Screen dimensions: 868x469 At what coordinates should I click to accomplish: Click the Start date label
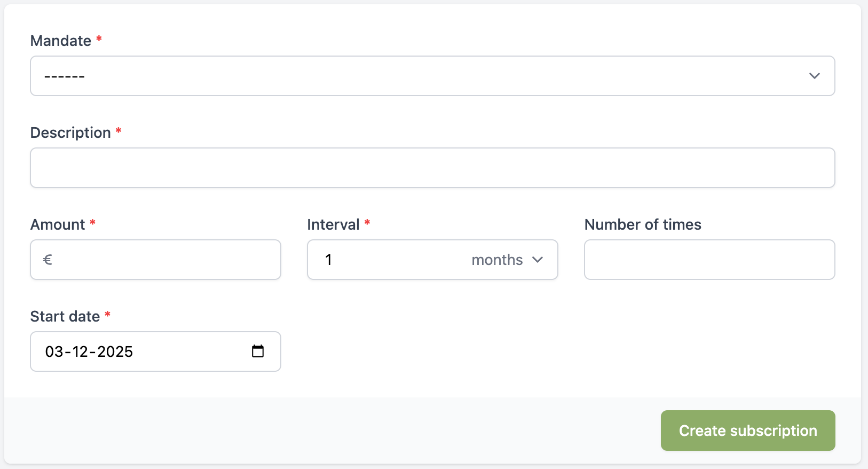tap(65, 316)
